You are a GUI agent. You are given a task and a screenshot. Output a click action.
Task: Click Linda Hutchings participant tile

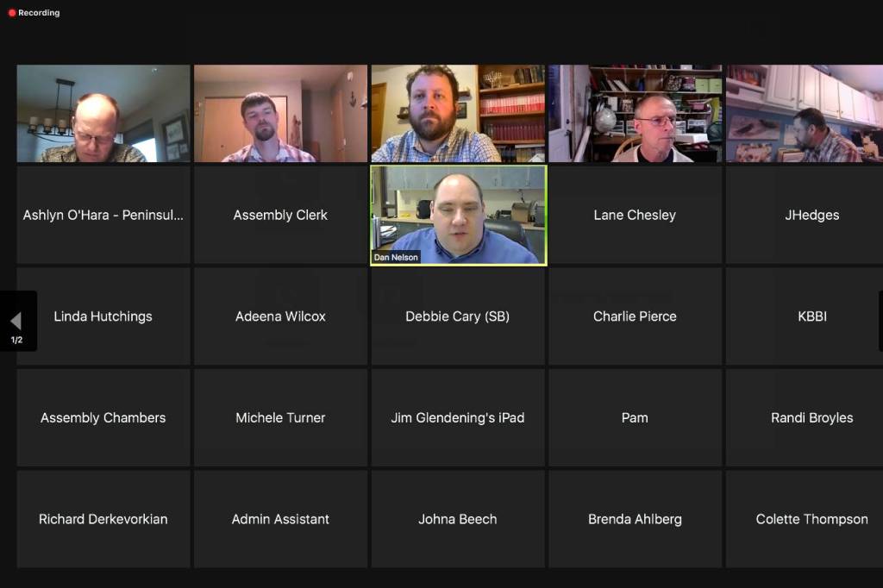[x=103, y=316]
